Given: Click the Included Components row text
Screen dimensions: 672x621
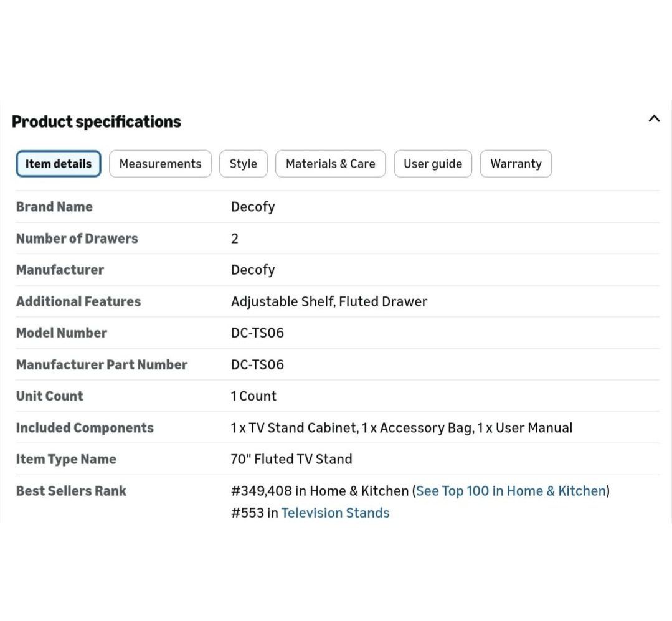Looking at the screenshot, I should pos(402,428).
